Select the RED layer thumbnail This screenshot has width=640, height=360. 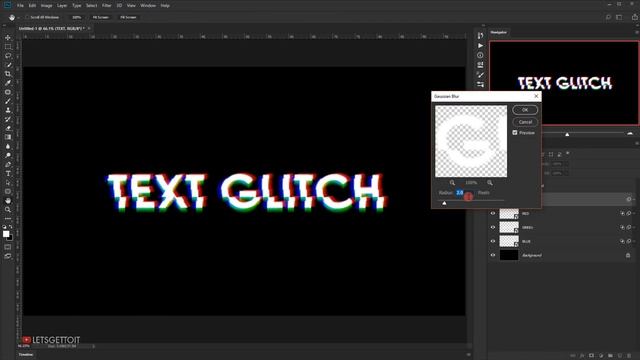(x=509, y=213)
